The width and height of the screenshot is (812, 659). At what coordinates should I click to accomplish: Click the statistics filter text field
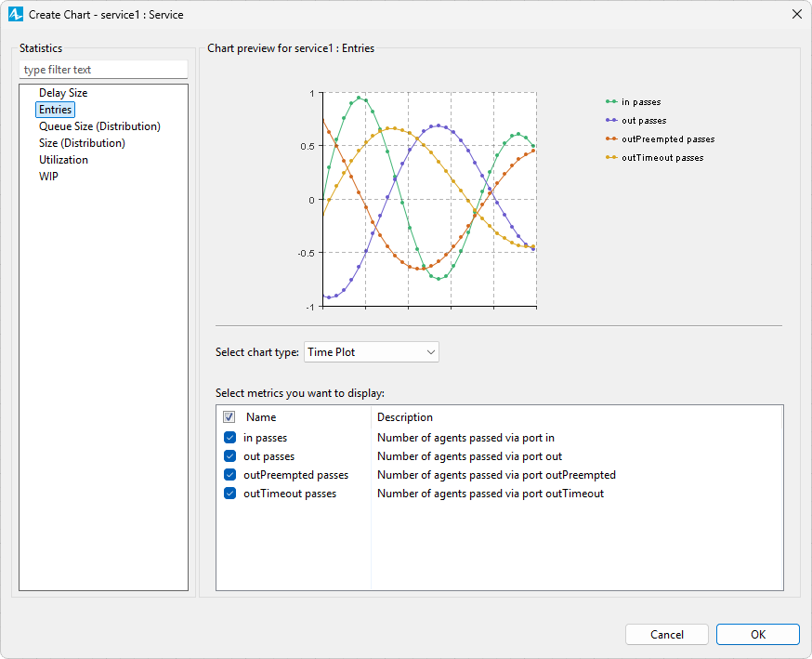[x=103, y=70]
